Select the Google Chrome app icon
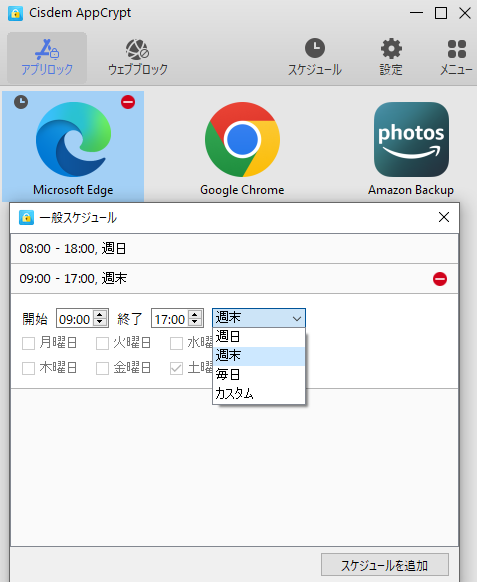Image resolution: width=477 pixels, height=582 pixels. (x=242, y=139)
